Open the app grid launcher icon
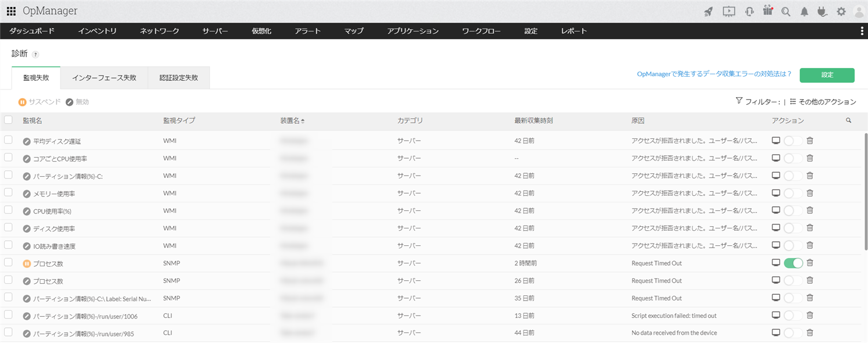The height and width of the screenshot is (343, 868). (11, 11)
